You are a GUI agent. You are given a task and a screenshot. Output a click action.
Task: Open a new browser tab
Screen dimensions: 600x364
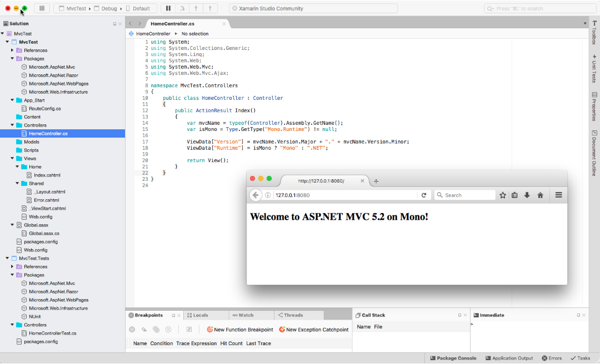(376, 181)
